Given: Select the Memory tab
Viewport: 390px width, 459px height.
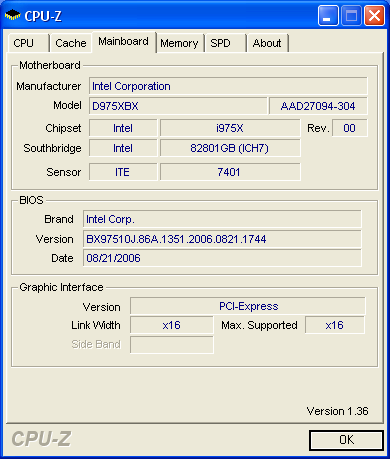Looking at the screenshot, I should 180,43.
